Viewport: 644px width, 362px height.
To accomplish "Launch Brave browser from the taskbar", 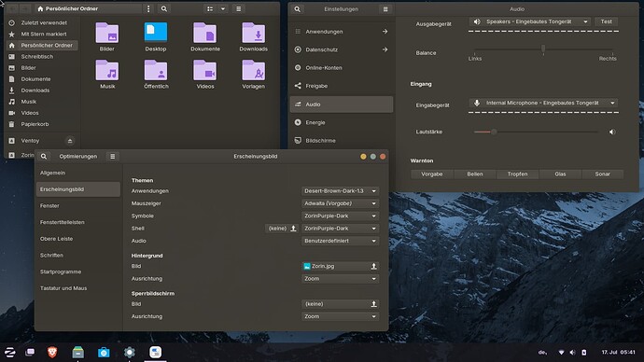I will coord(52,352).
